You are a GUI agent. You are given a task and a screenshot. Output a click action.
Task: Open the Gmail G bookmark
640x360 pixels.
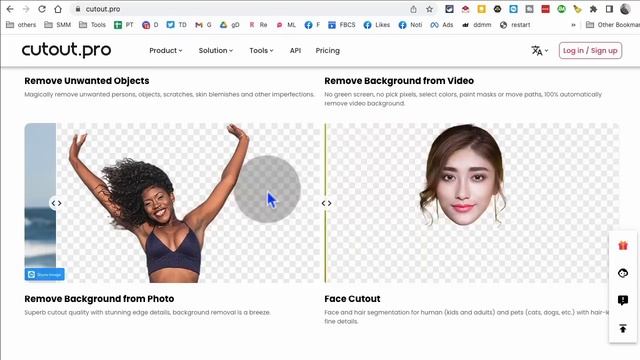(x=203, y=25)
